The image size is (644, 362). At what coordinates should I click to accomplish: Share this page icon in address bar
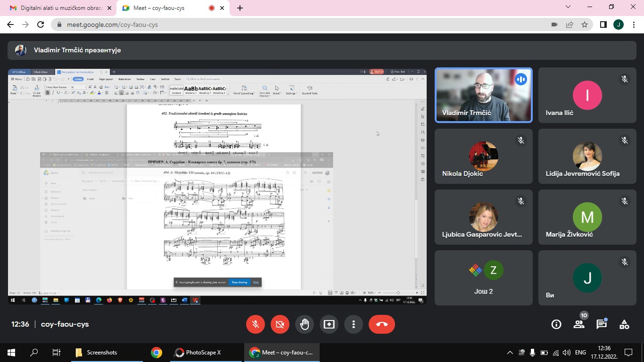[570, 25]
